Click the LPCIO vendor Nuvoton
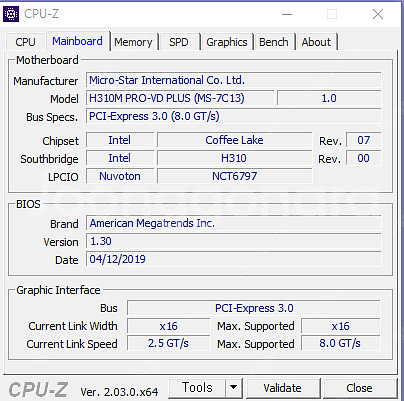The image size is (404, 401). click(120, 176)
